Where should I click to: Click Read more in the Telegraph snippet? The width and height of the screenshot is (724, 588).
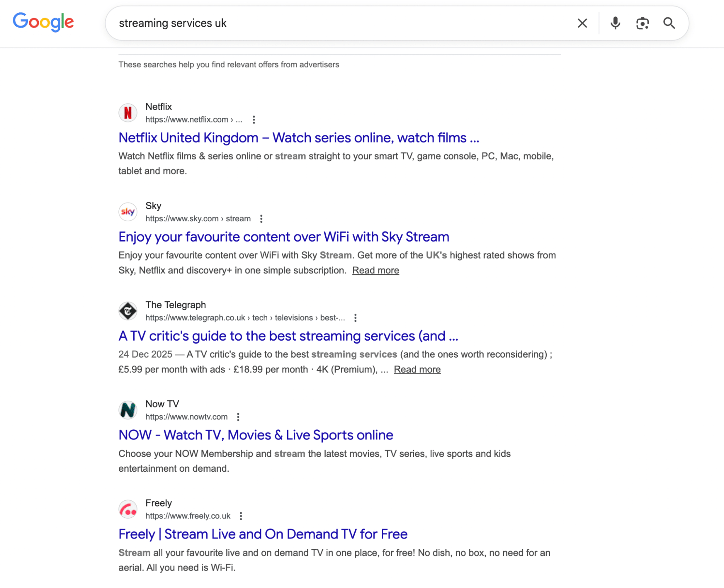pyautogui.click(x=417, y=370)
